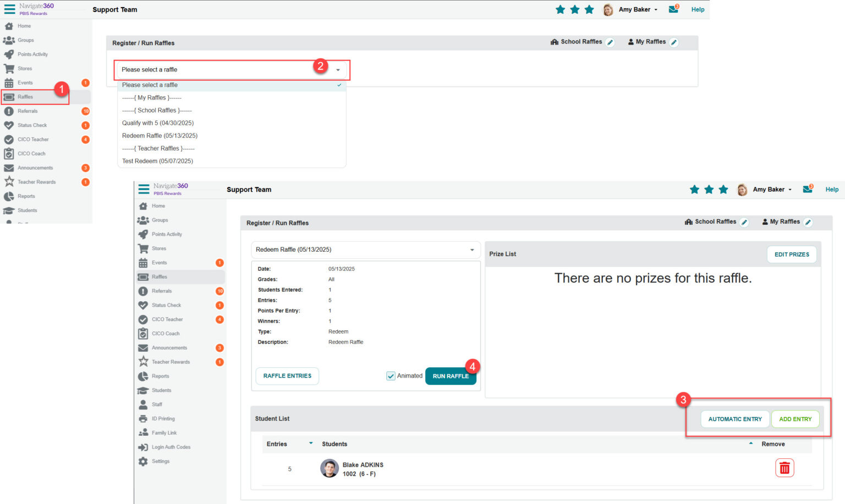845x504 pixels.
Task: Click the red-outlined Raffles sidebar item
Action: point(25,97)
